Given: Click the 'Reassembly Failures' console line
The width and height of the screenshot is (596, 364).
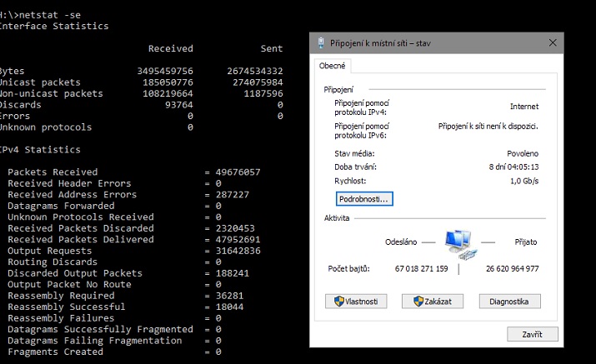Looking at the screenshot, I should point(114,318).
